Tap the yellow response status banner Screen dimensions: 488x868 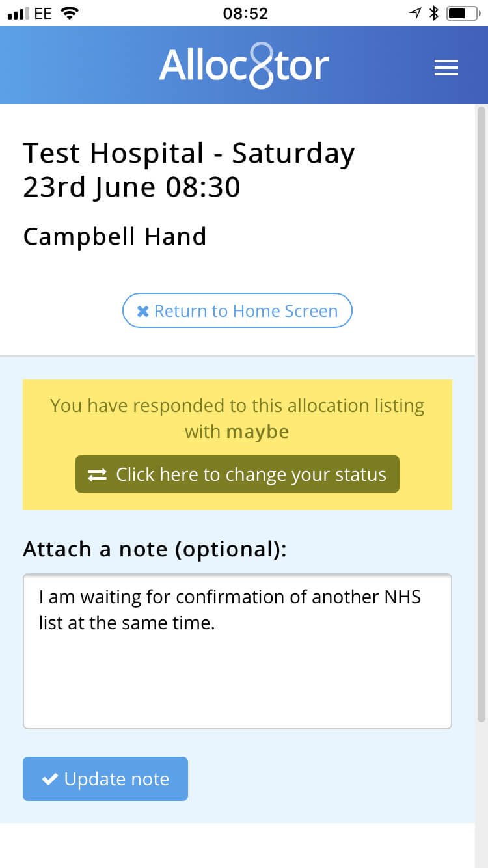point(237,405)
